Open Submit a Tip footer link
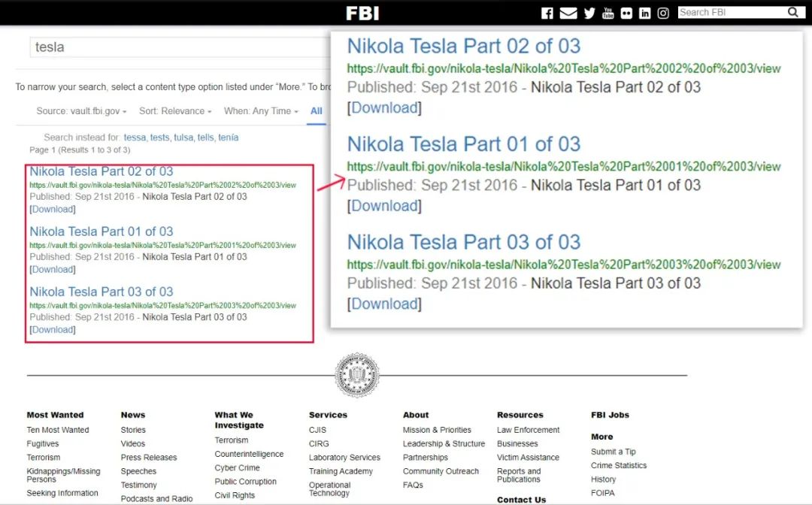This screenshot has width=812, height=505. pyautogui.click(x=614, y=451)
